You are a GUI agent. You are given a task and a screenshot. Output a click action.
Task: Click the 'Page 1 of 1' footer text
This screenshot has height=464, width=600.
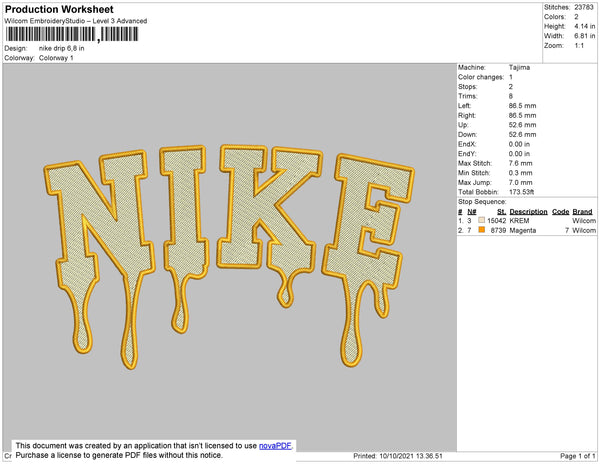click(x=577, y=456)
